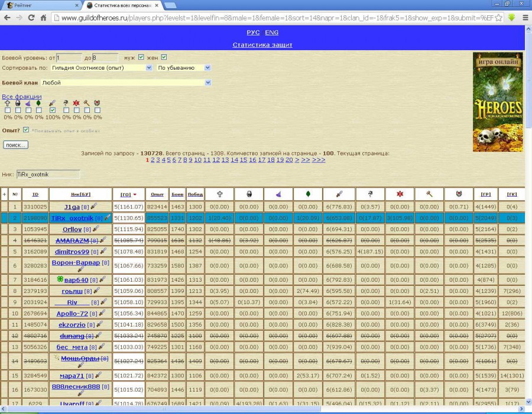Check the Necromancer faction filter checkbox

click(x=18, y=110)
